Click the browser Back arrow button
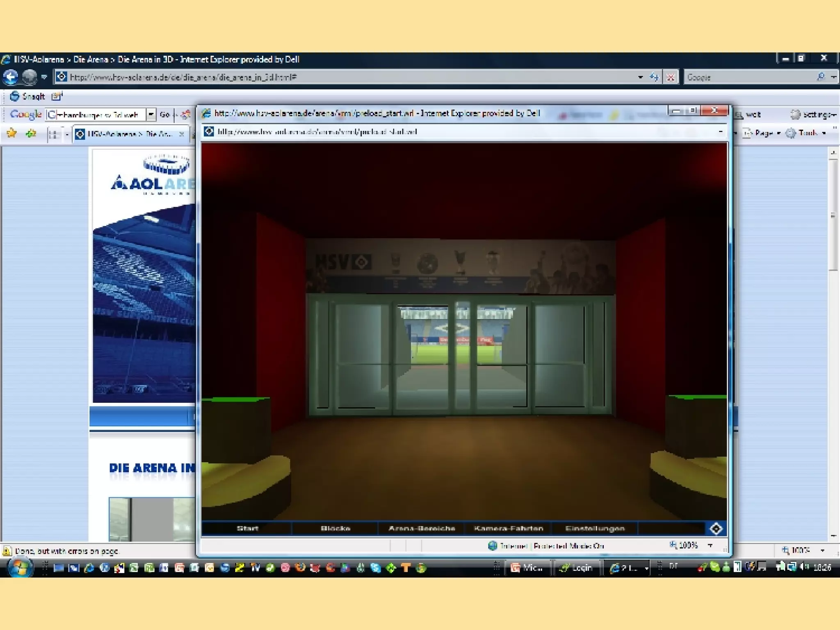 (x=11, y=77)
